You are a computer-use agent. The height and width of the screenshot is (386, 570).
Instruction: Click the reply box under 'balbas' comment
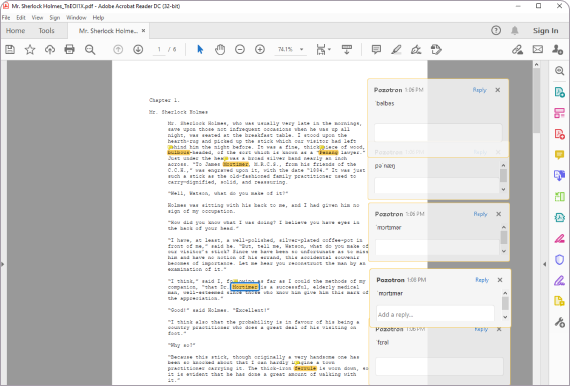[438, 132]
